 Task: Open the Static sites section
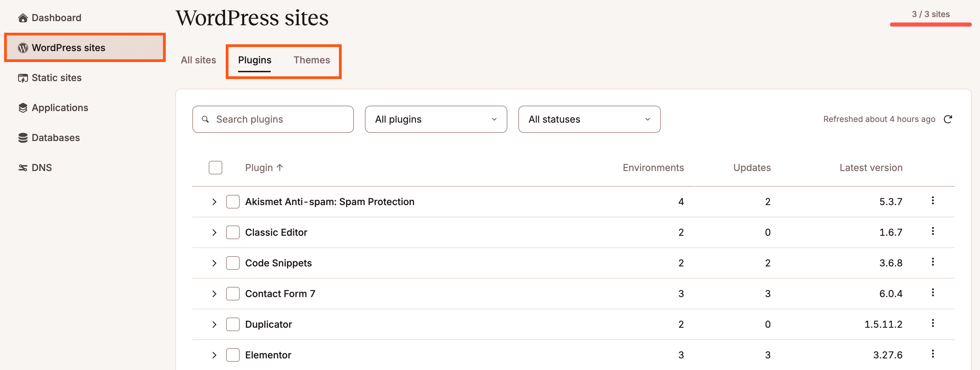coord(56,78)
